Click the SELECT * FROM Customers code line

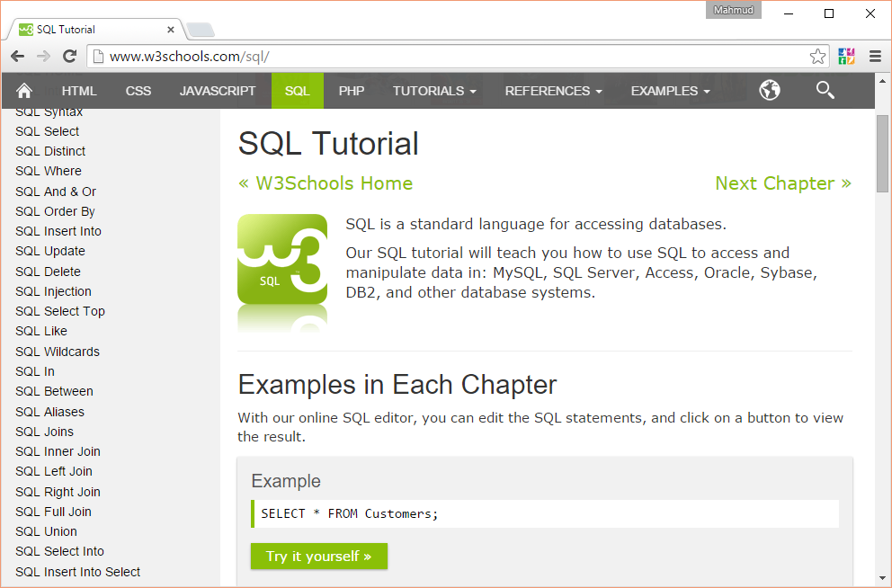pos(545,514)
